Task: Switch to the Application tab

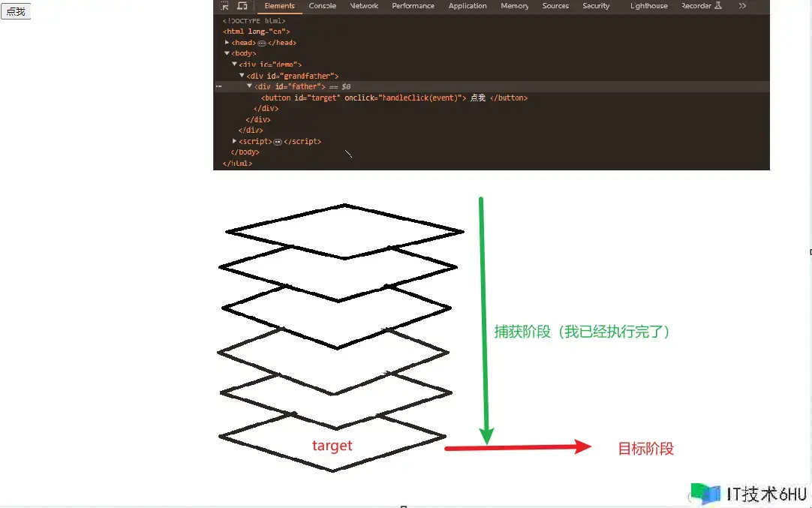Action: click(x=467, y=6)
